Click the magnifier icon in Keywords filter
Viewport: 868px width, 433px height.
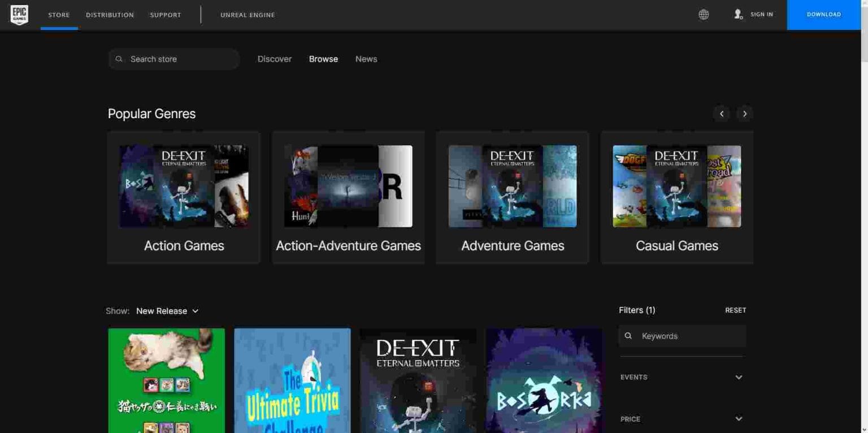(628, 335)
